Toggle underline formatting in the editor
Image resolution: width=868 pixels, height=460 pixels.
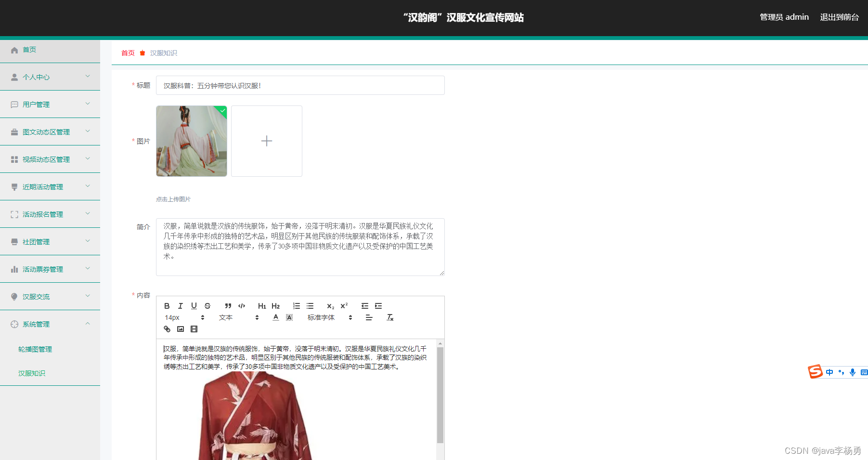(194, 306)
